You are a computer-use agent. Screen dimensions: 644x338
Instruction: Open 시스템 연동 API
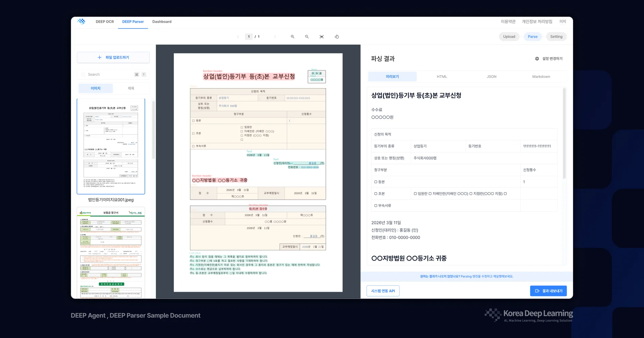click(x=383, y=291)
